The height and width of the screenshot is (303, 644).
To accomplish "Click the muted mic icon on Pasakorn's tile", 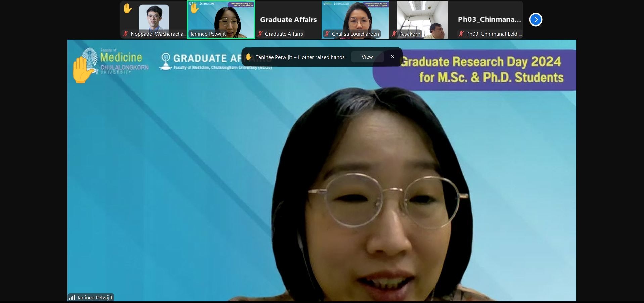I will click(394, 34).
